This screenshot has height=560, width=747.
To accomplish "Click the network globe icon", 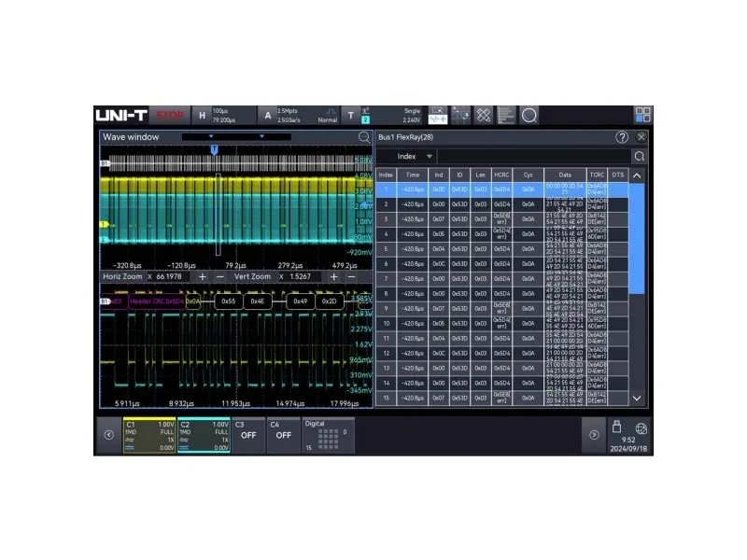I will [x=641, y=428].
